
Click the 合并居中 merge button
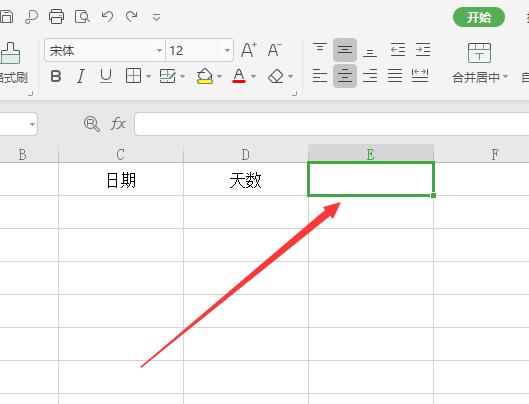pyautogui.click(x=480, y=63)
